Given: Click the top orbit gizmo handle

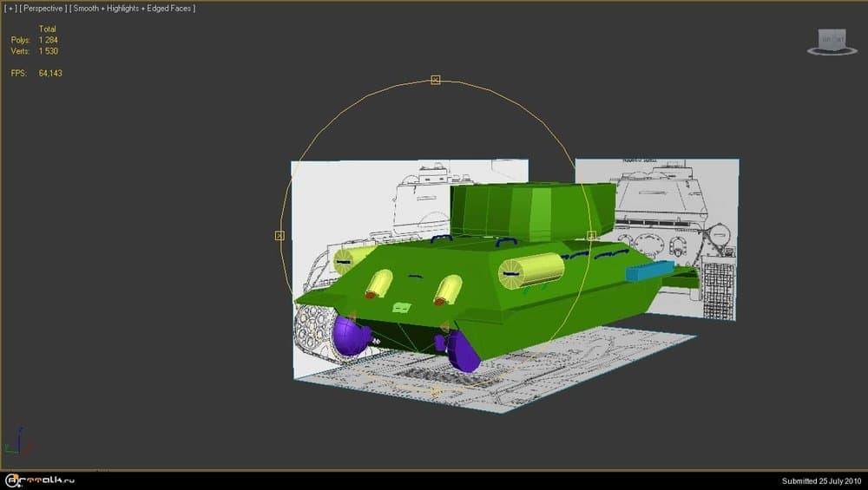Looking at the screenshot, I should point(436,80).
